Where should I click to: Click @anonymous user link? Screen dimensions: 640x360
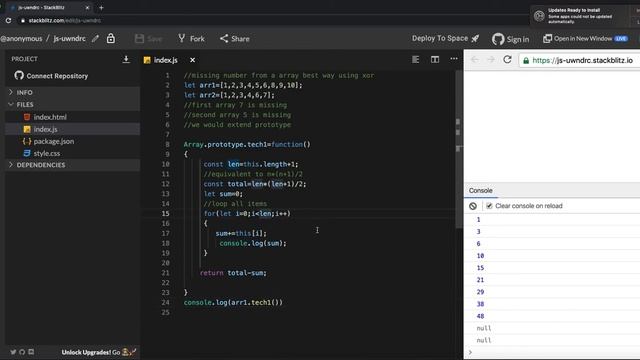[21, 39]
